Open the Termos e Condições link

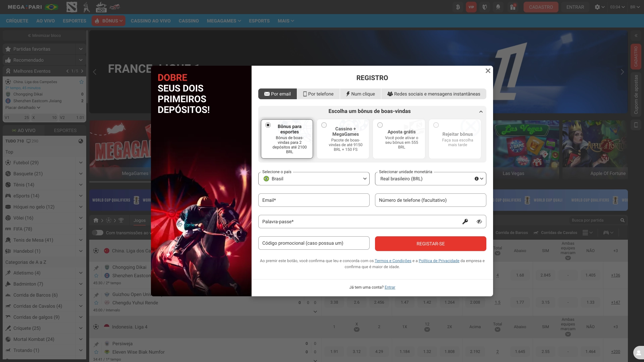coord(393,260)
